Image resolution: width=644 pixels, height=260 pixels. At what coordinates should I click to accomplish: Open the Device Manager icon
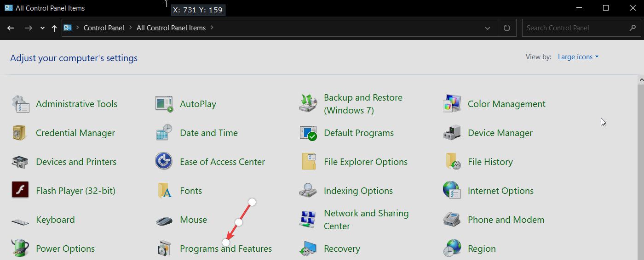tap(452, 133)
